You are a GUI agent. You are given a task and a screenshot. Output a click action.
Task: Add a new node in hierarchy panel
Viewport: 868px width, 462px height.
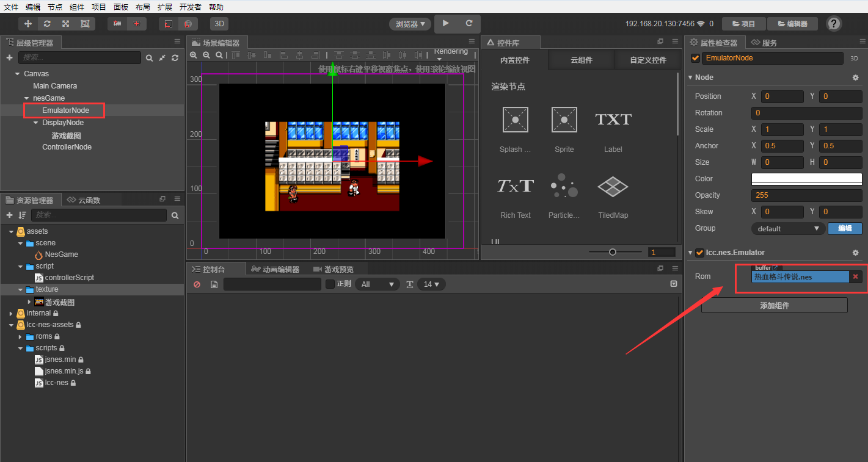[9, 57]
